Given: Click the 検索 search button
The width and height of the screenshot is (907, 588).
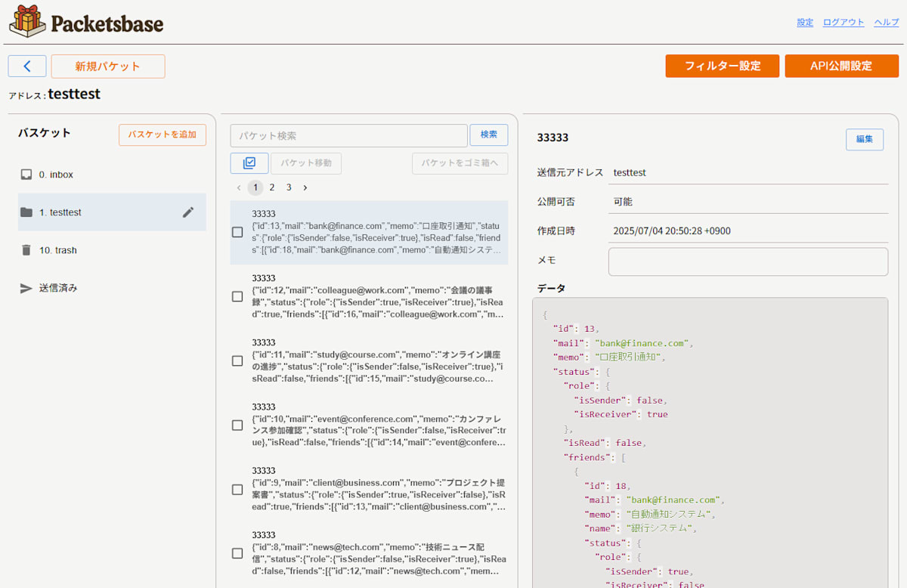Looking at the screenshot, I should click(489, 135).
